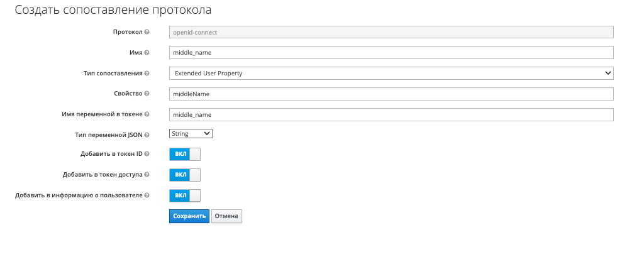Show help for Добавить в токен ID
Screen dimensions: 644x274
pos(147,155)
